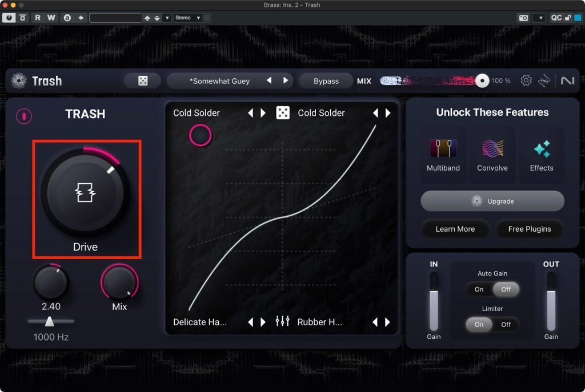Viewport: 585px width, 392px height.
Task: Click the small knob above the 2.40 value
Action: coord(51,282)
